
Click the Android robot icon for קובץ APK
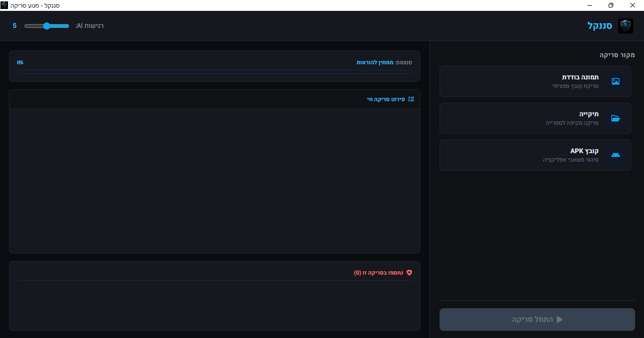pyautogui.click(x=615, y=155)
